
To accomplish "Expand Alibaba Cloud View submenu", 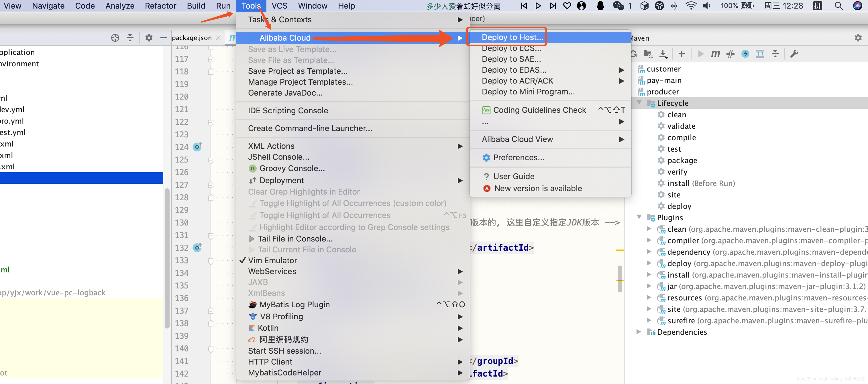I will pos(550,139).
